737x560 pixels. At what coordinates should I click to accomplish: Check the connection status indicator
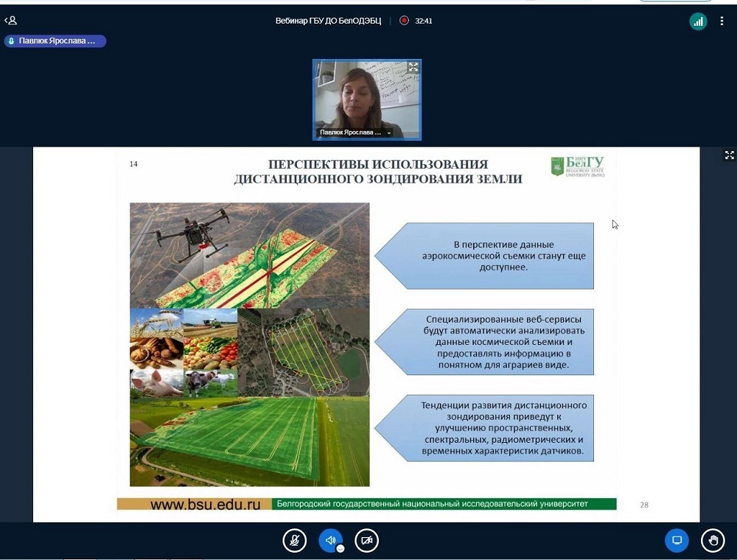(x=698, y=21)
